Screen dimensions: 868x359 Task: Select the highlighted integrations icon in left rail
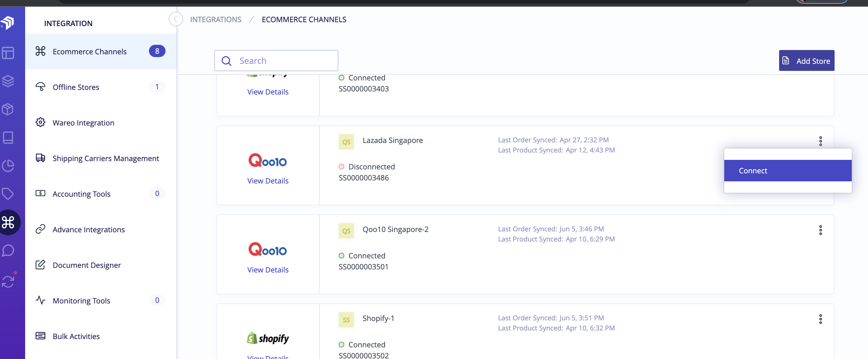coord(8,222)
